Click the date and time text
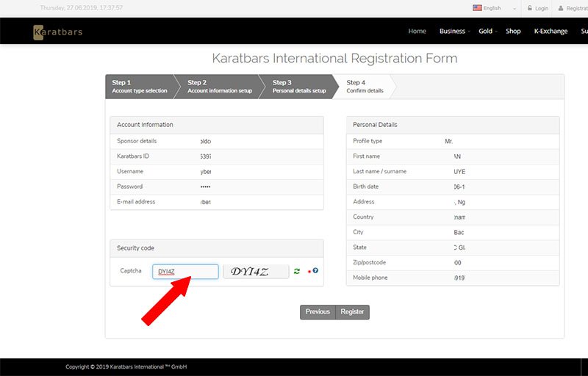588x376 pixels. [81, 8]
